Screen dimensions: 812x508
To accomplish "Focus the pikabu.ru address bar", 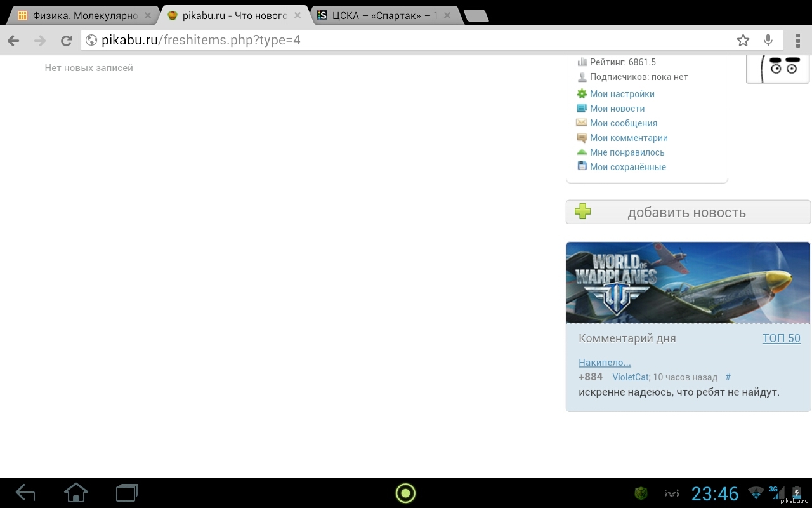I will point(406,41).
